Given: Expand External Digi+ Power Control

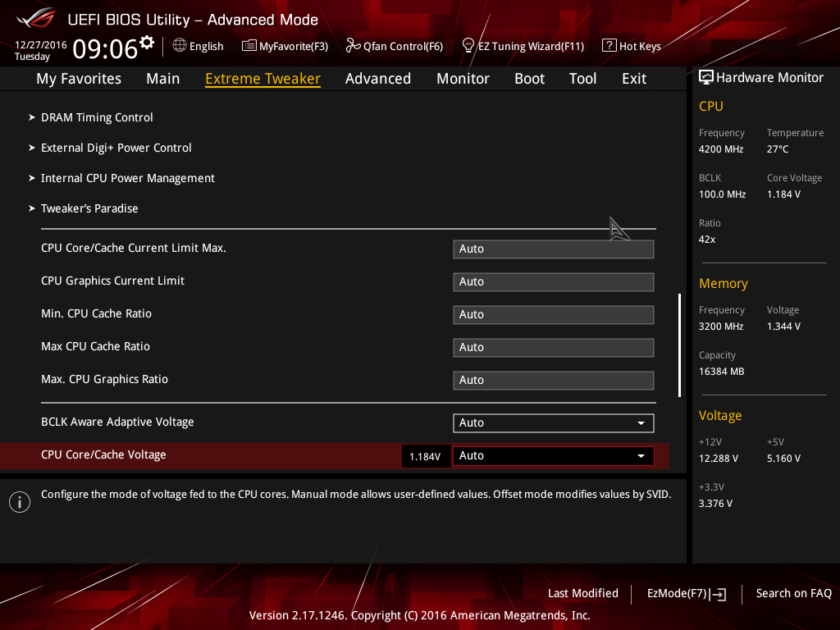Looking at the screenshot, I should (x=116, y=148).
